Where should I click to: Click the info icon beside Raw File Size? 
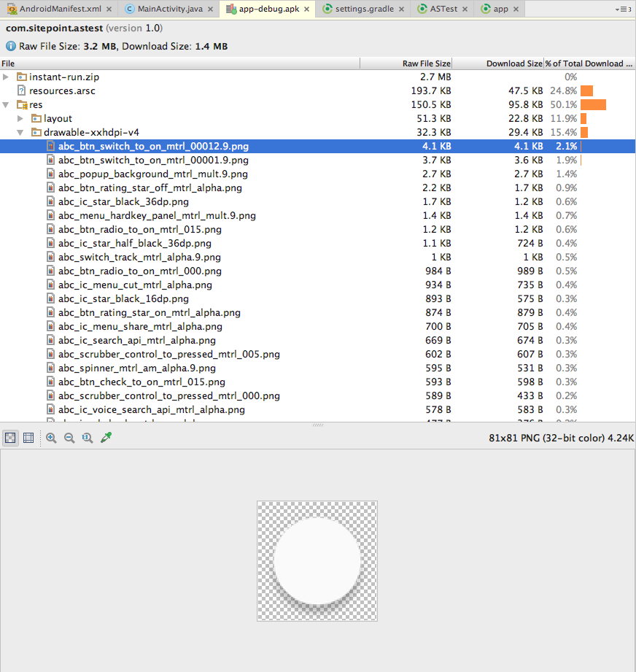tap(11, 46)
